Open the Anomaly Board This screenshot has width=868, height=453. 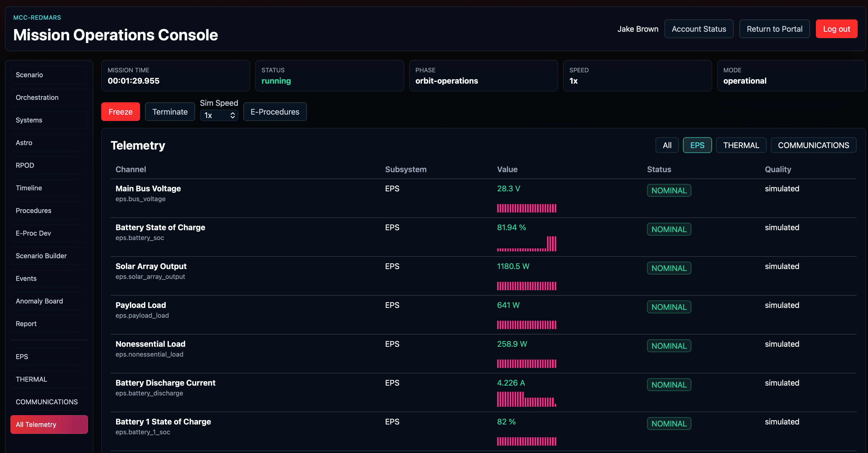click(x=49, y=301)
